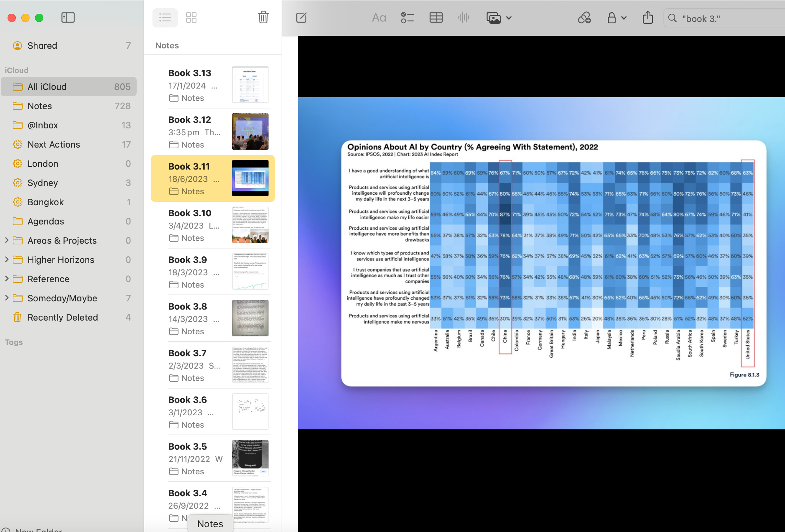785x532 pixels.
Task: Click the audio recording waveform icon
Action: (x=463, y=18)
